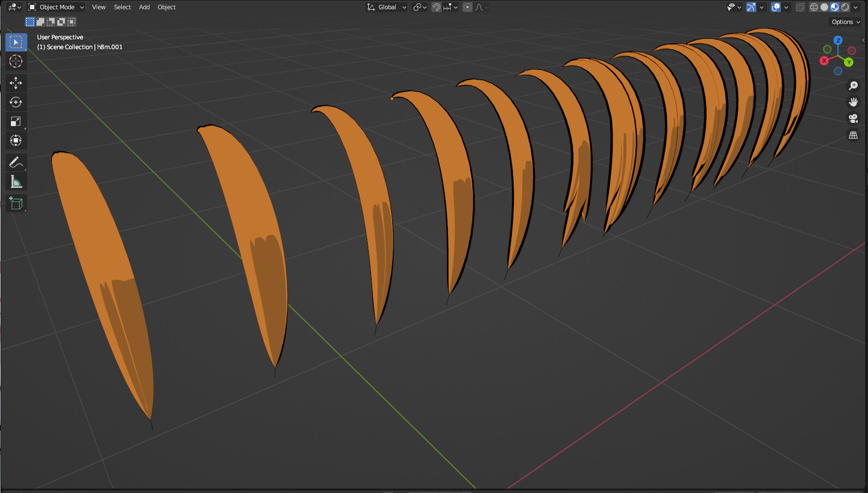
Task: Toggle camera view icon
Action: point(853,118)
